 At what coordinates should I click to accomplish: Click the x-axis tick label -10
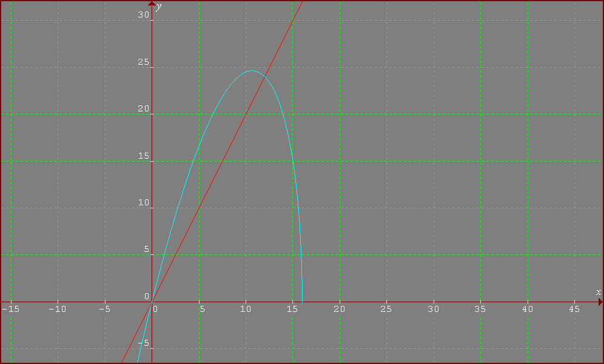(57, 309)
